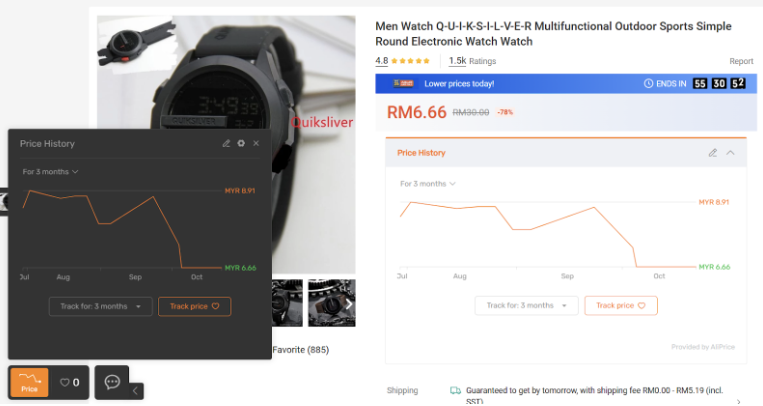Collapse the floating widget bar arrow

135,391
